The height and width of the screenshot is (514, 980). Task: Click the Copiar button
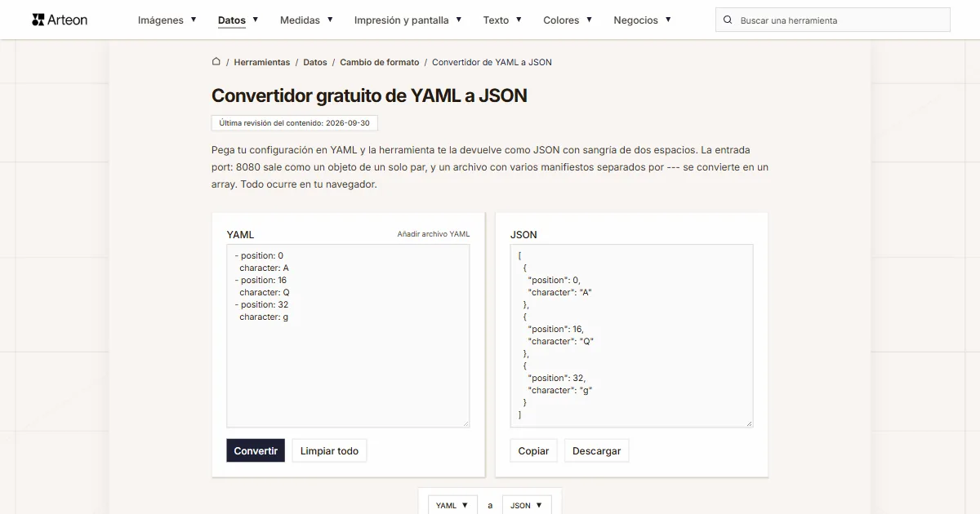pyautogui.click(x=533, y=450)
